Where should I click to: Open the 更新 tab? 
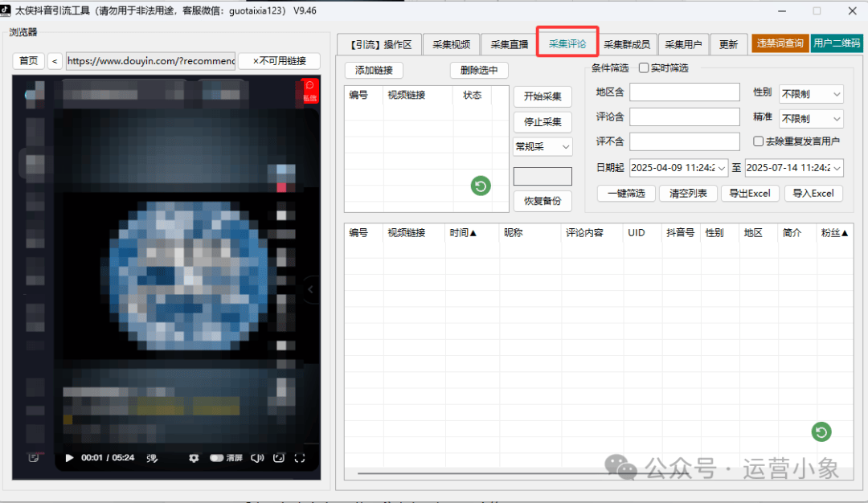pyautogui.click(x=728, y=44)
